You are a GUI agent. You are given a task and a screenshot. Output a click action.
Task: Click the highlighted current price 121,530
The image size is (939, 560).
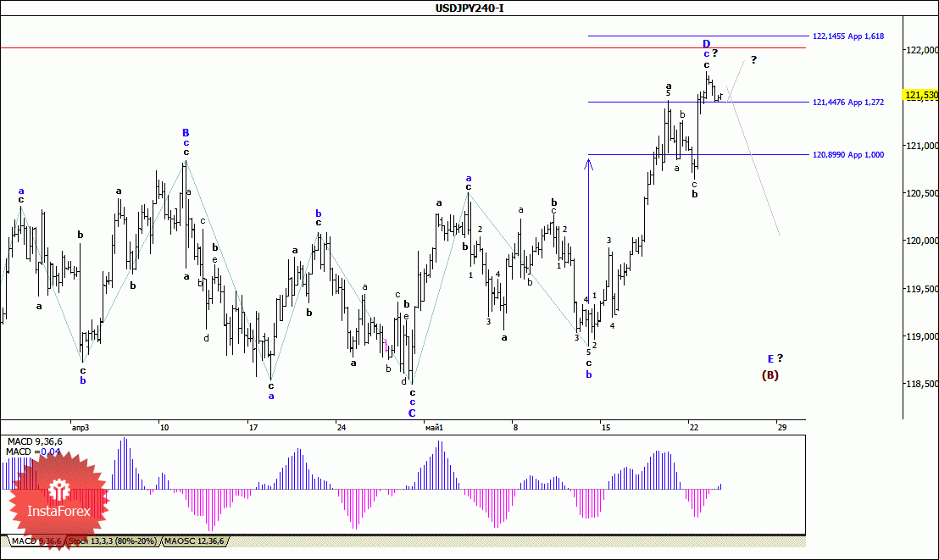tap(921, 95)
